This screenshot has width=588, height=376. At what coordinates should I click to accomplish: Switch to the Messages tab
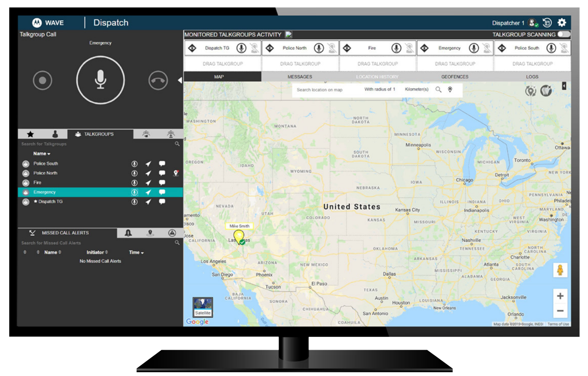click(300, 77)
